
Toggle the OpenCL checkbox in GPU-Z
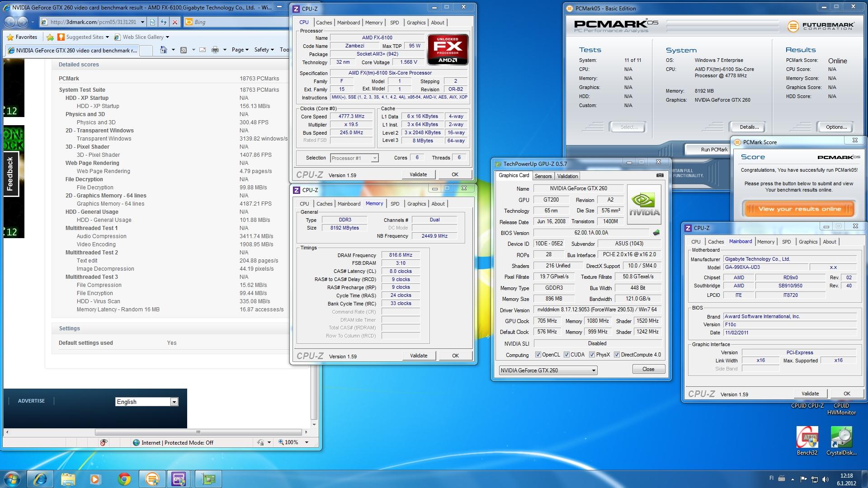tap(538, 355)
